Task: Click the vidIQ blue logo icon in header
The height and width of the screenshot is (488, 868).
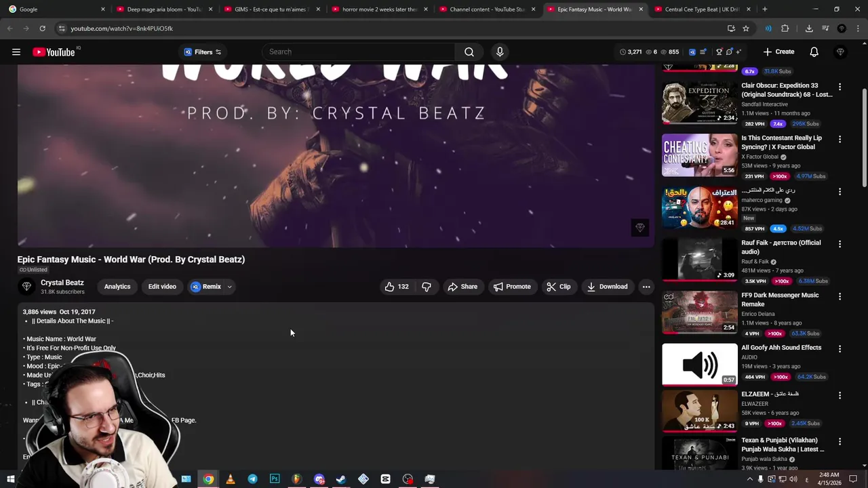Action: tap(692, 52)
